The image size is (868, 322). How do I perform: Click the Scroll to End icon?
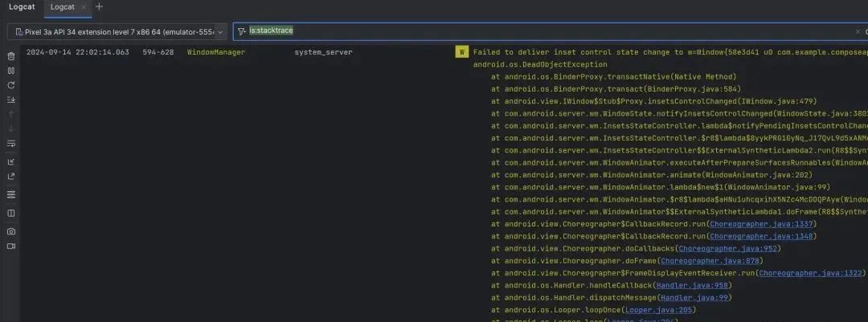click(10, 100)
